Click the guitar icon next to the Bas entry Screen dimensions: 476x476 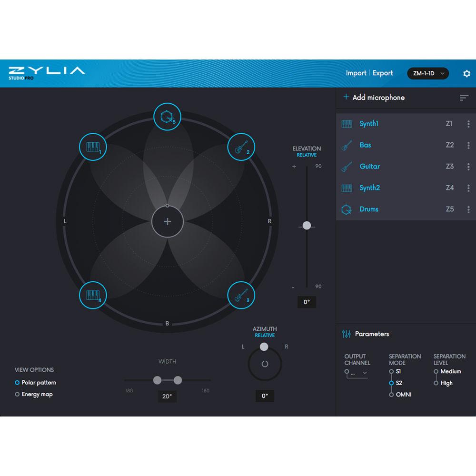(346, 145)
